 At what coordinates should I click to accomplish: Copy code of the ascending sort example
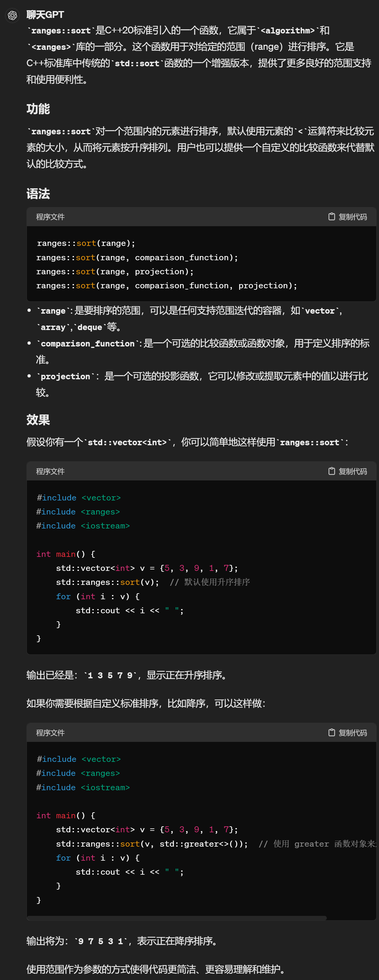(x=347, y=471)
